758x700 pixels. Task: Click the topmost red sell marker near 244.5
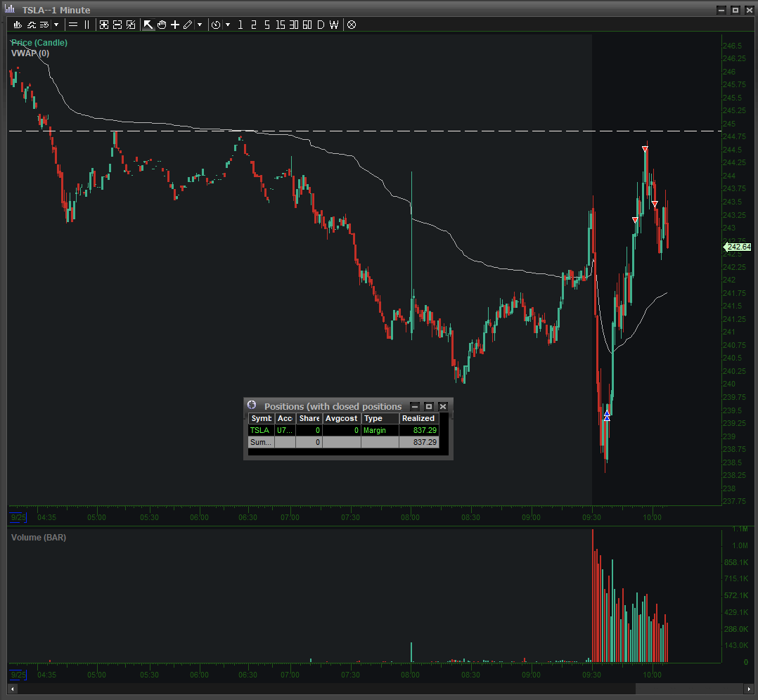point(645,149)
